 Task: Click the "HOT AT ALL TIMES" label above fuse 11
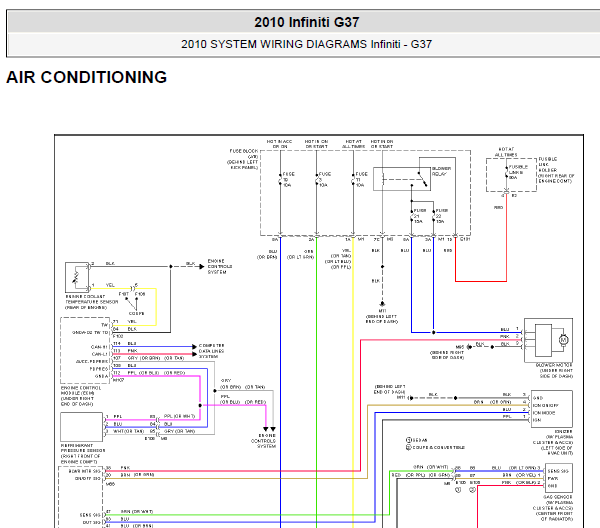(x=353, y=144)
